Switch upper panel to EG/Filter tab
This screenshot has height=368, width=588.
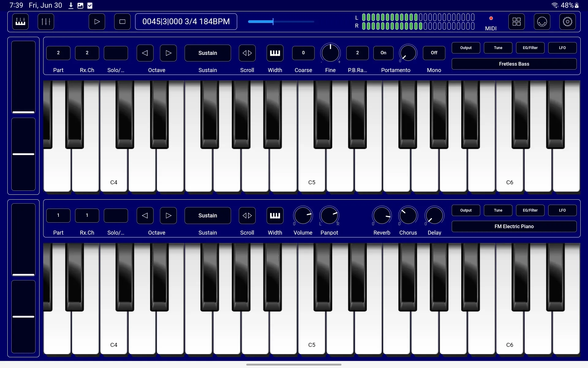tap(530, 48)
